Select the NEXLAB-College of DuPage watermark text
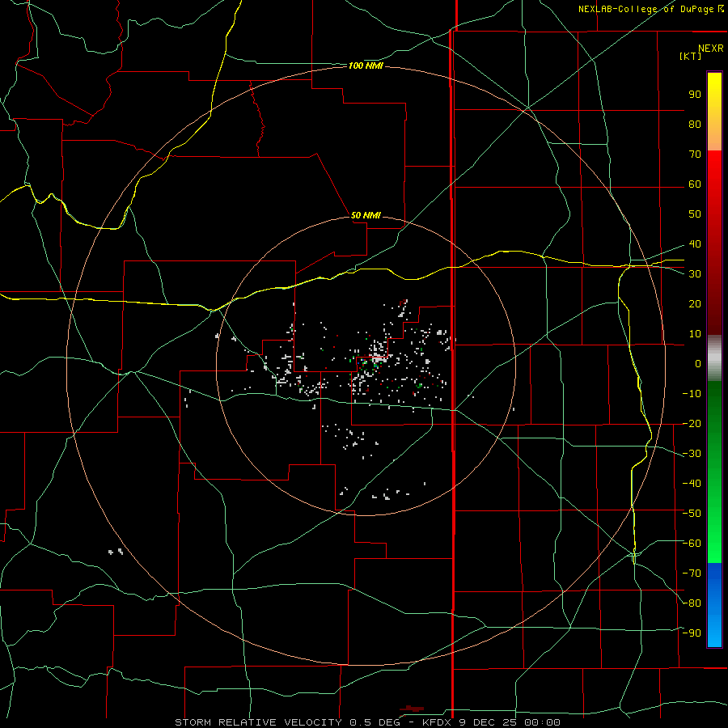Screen dimensions: 728x728 point(650,9)
